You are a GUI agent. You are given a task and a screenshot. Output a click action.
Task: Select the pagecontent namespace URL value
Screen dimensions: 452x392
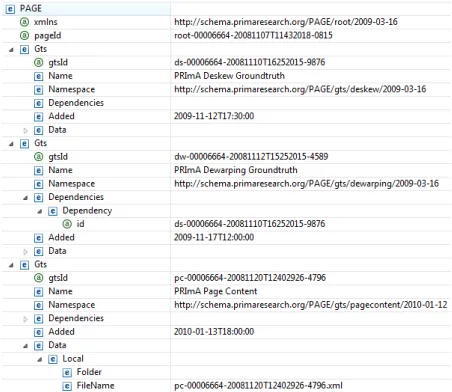[311, 305]
